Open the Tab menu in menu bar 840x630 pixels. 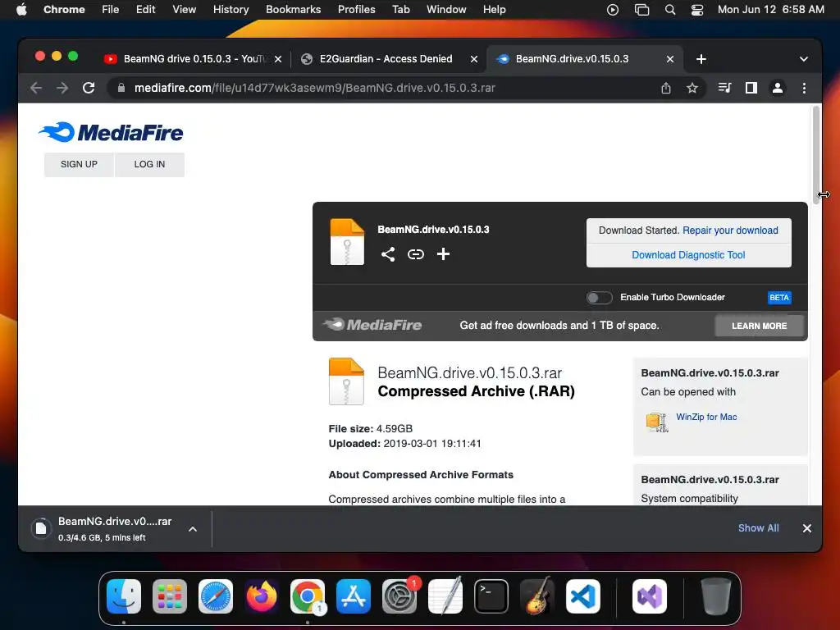(400, 10)
